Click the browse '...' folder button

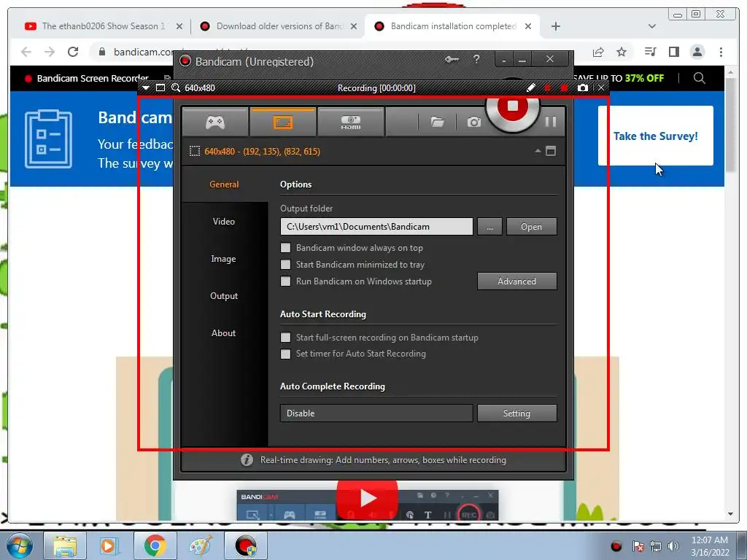coord(489,227)
